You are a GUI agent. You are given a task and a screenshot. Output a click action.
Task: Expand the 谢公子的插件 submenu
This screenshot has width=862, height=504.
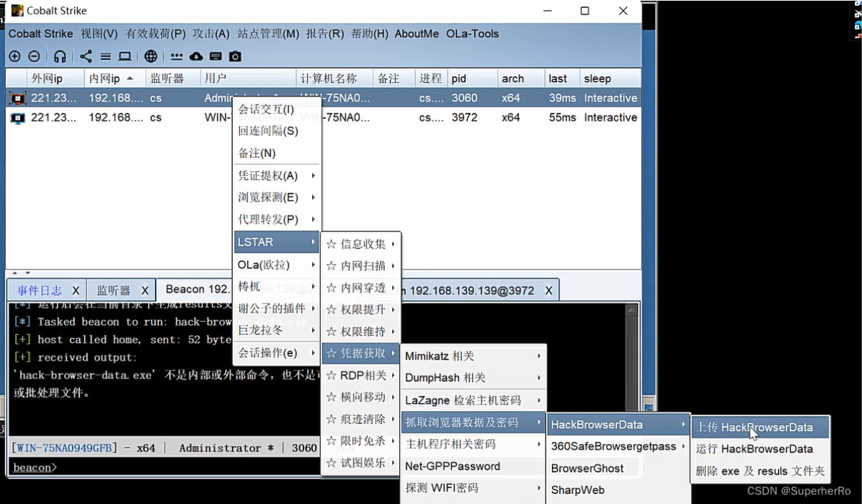[x=276, y=308]
